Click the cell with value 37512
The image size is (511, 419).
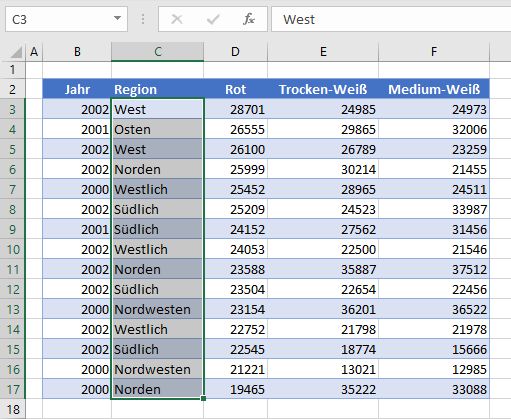tap(434, 269)
